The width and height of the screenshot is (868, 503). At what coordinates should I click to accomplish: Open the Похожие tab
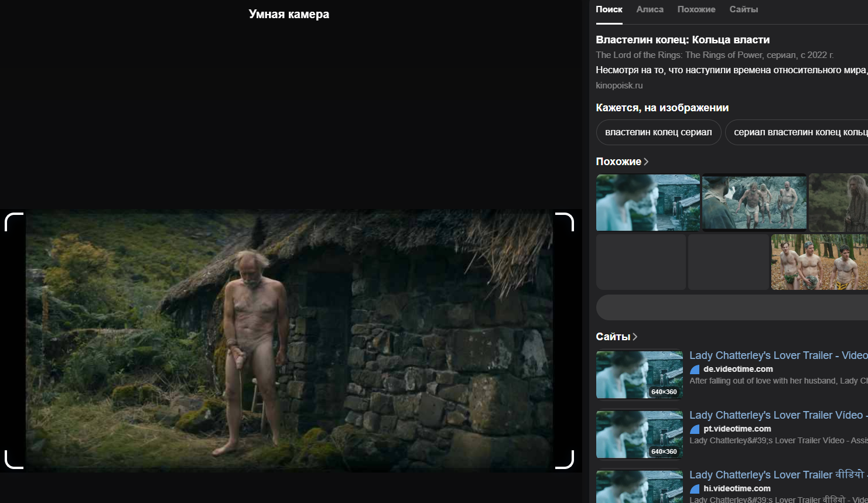tap(696, 9)
